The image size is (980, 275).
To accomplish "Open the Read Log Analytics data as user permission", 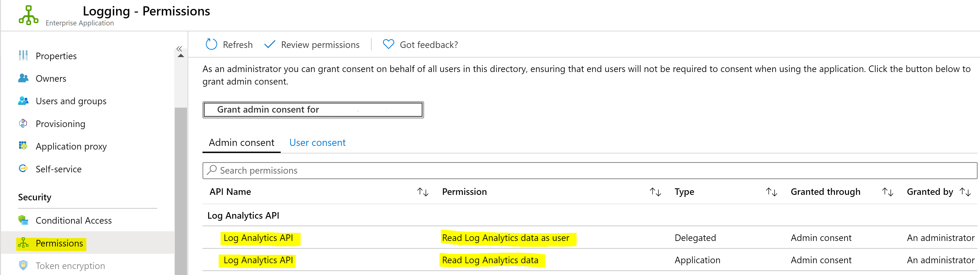I will click(506, 238).
